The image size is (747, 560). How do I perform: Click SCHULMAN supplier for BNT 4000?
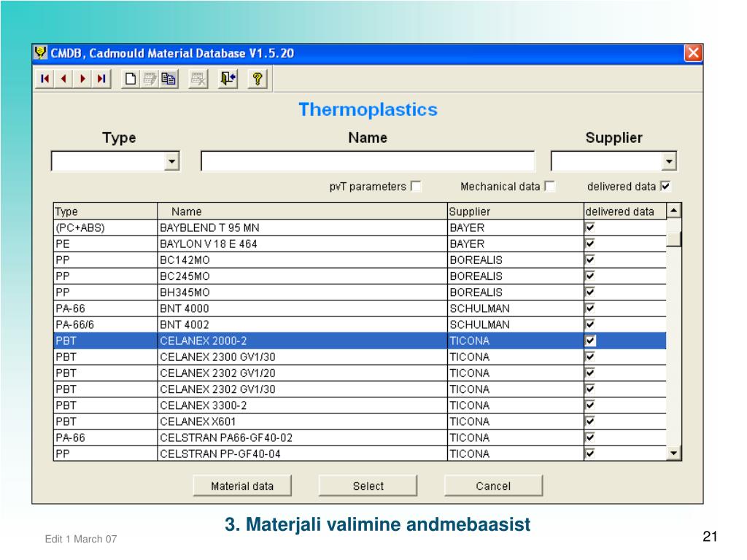tap(516, 308)
